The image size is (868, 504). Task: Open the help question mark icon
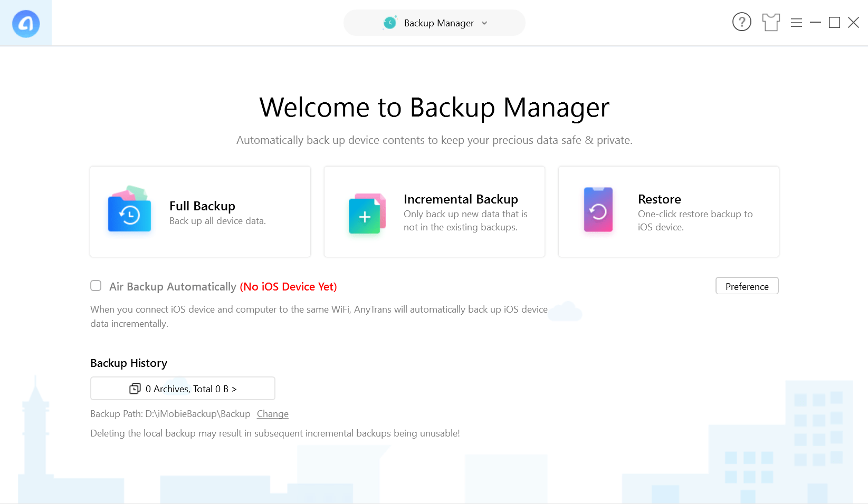coord(741,22)
